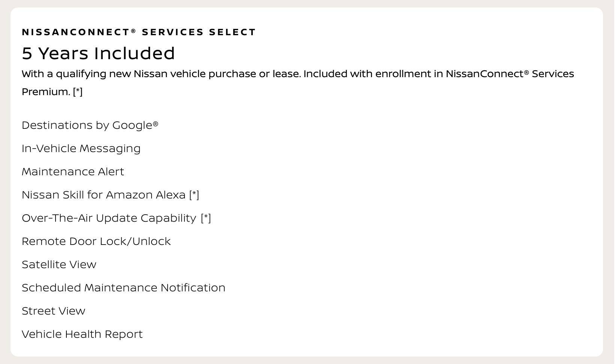
Task: Click the 5 Years Included title
Action: (98, 53)
